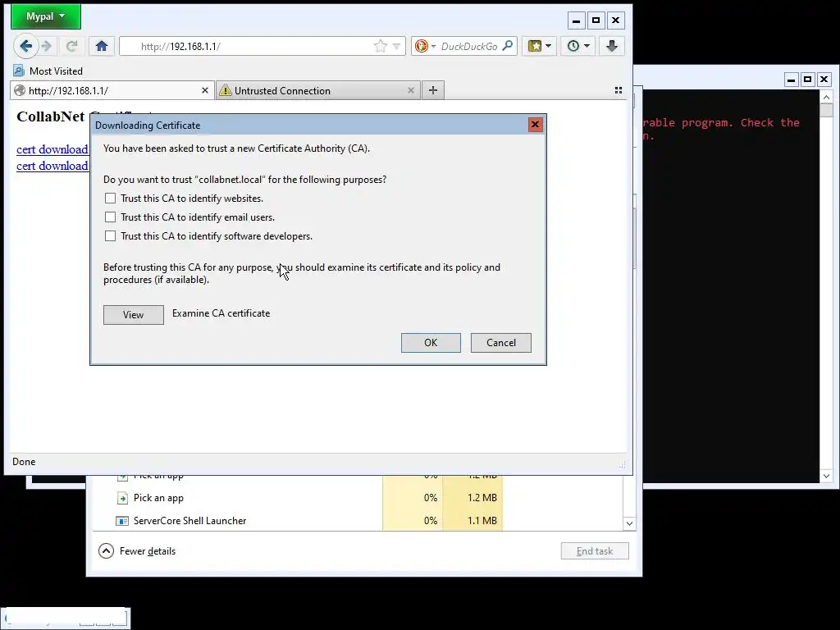The width and height of the screenshot is (840, 630).
Task: Maximize the Mypal browser window
Action: [596, 21]
